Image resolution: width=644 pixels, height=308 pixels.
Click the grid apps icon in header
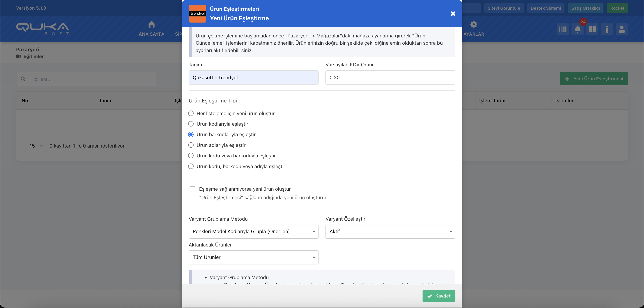point(592,29)
